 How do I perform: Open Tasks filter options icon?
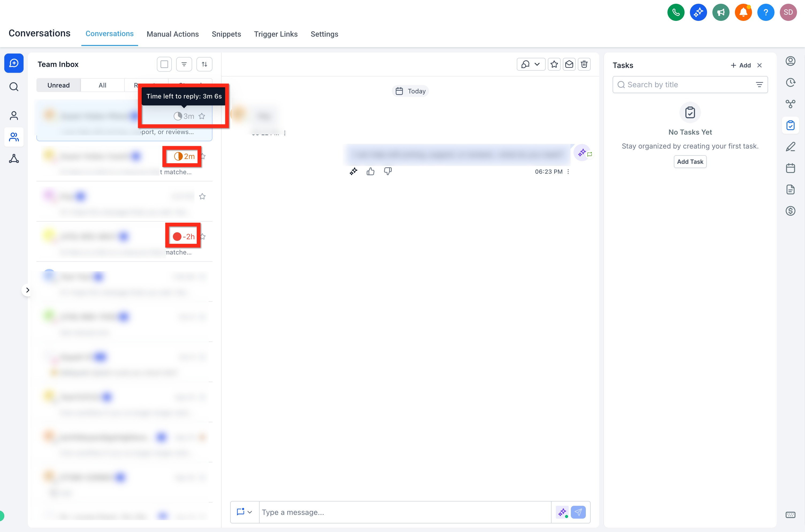[759, 85]
